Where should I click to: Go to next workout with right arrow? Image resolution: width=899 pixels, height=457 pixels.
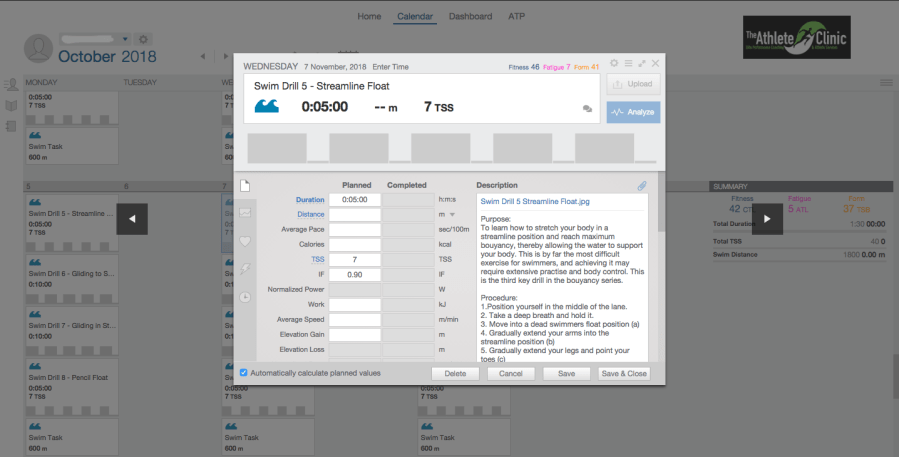pos(767,219)
